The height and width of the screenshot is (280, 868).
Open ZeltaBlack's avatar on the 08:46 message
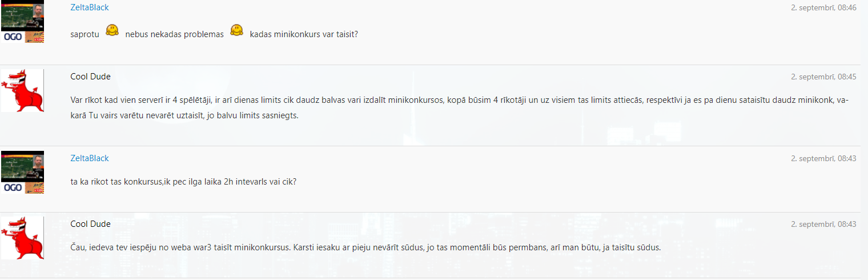(22, 22)
